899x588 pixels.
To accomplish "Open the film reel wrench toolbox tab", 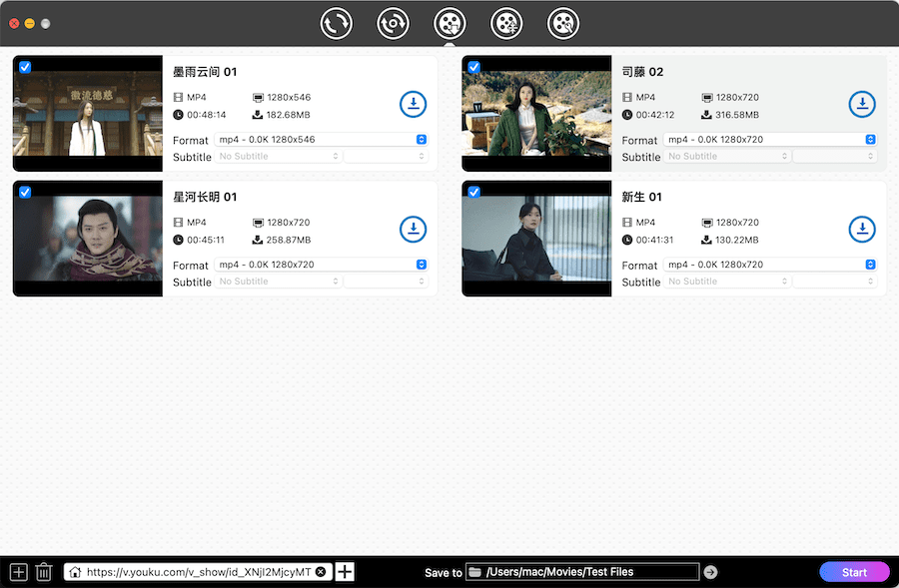I will [x=563, y=24].
